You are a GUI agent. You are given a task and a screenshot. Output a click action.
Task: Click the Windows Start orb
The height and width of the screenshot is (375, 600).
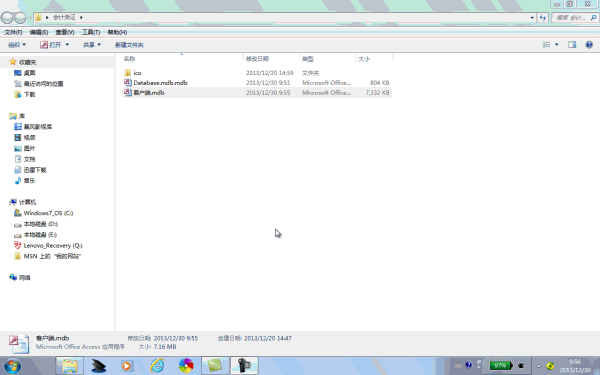pos(12,366)
